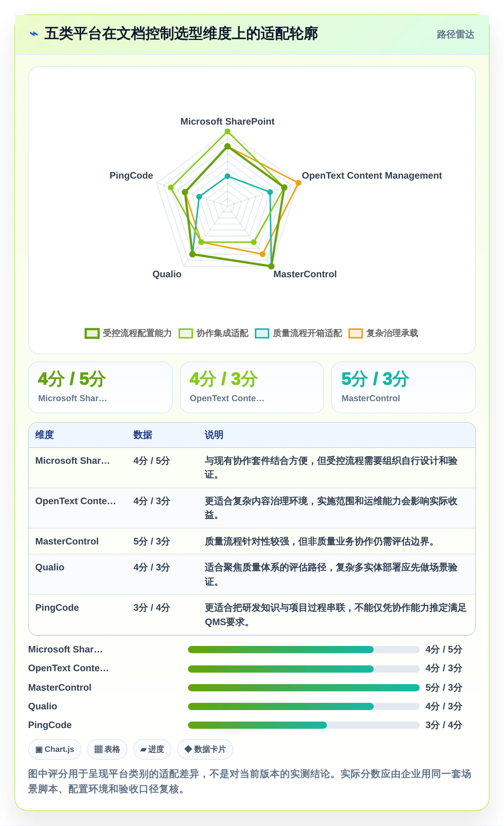Open the 4分 / 3分 OpenText Conte… data card
The height and width of the screenshot is (826, 504).
(x=252, y=387)
